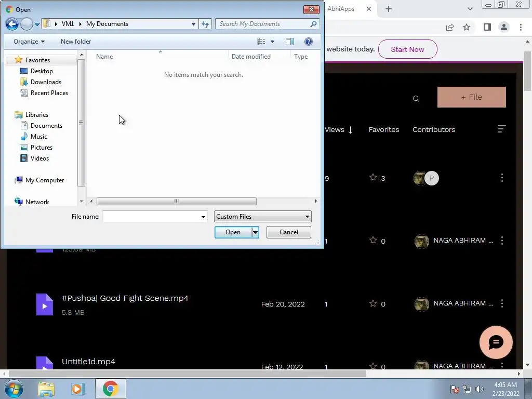532x399 pixels.
Task: Click the New folder button
Action: [76, 42]
